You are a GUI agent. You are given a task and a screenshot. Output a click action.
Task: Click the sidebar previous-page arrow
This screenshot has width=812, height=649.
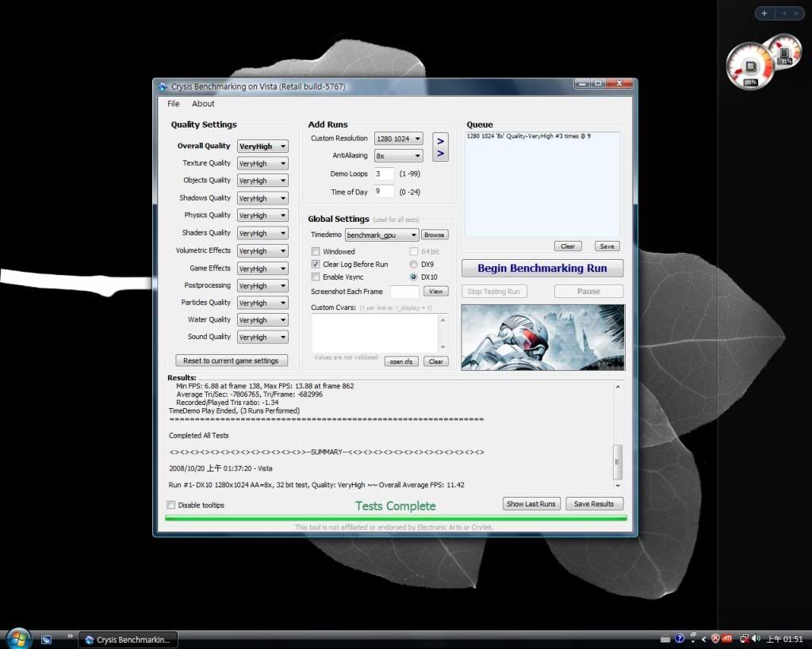pos(784,13)
